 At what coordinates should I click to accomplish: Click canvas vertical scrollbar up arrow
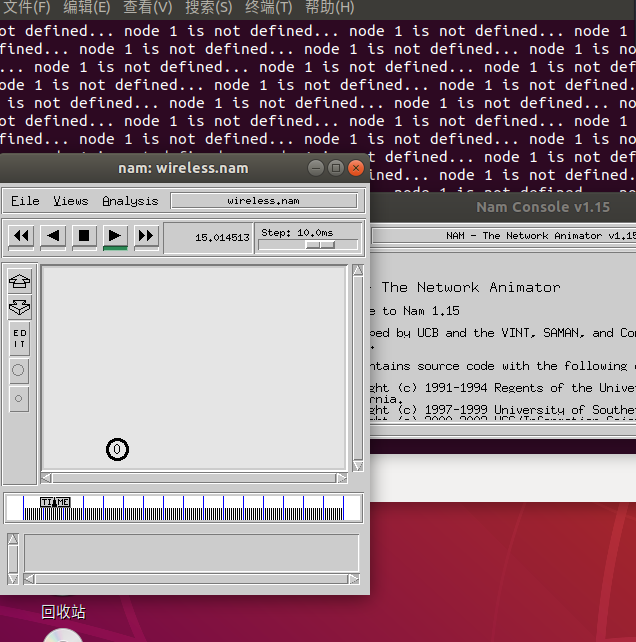point(358,271)
